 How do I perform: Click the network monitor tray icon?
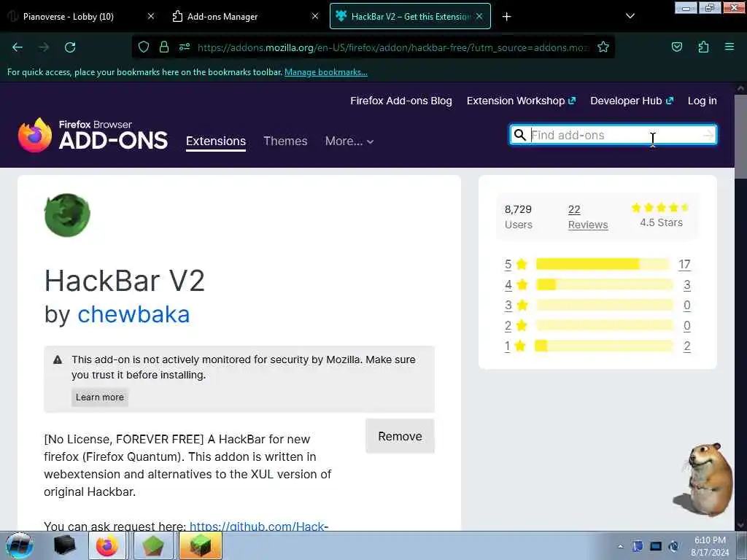pos(656,546)
